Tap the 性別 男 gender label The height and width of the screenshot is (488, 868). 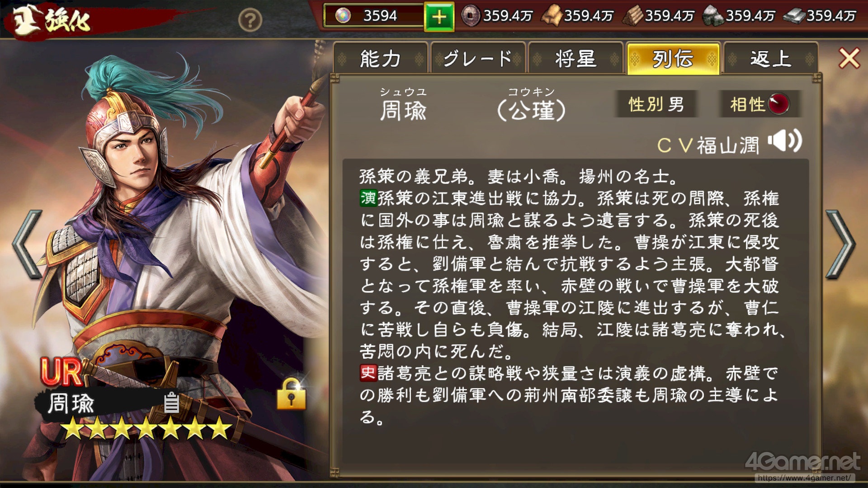pyautogui.click(x=656, y=104)
